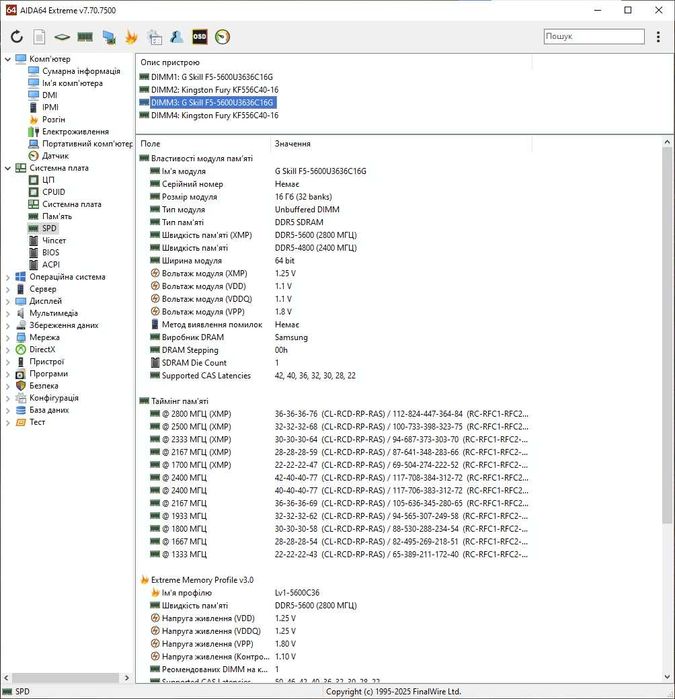
Task: Expand the Дисплей tree node
Action: point(8,301)
